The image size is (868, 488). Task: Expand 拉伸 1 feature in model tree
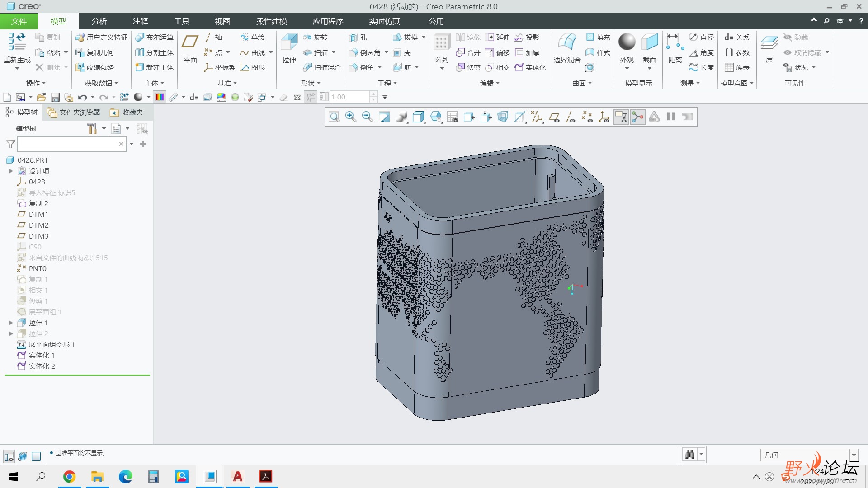click(11, 323)
